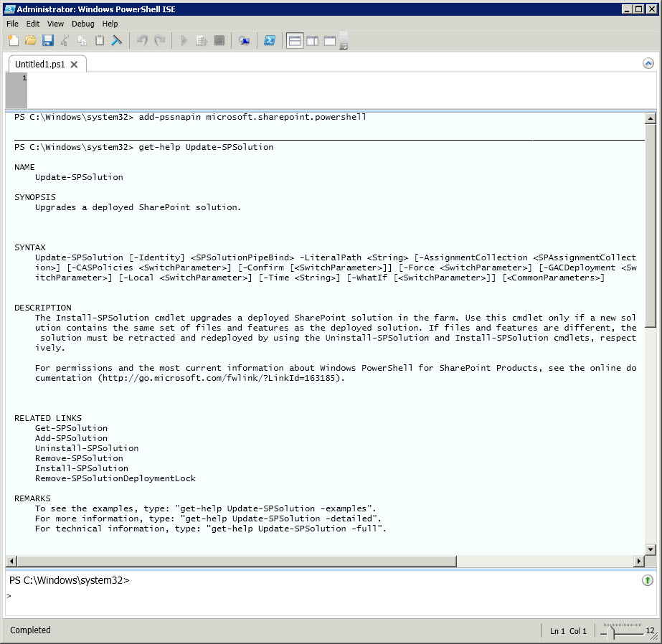Show script pane maximized layout
The height and width of the screenshot is (644, 662).
pos(330,41)
